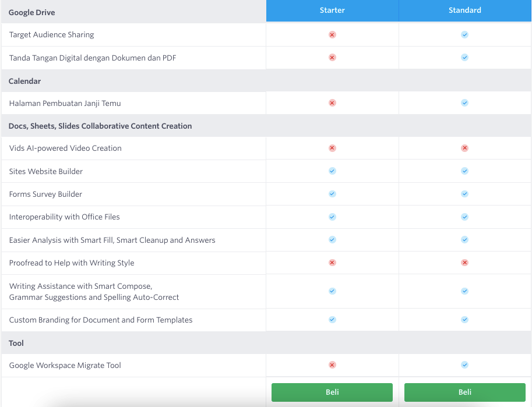Select the Starter column header

332,10
